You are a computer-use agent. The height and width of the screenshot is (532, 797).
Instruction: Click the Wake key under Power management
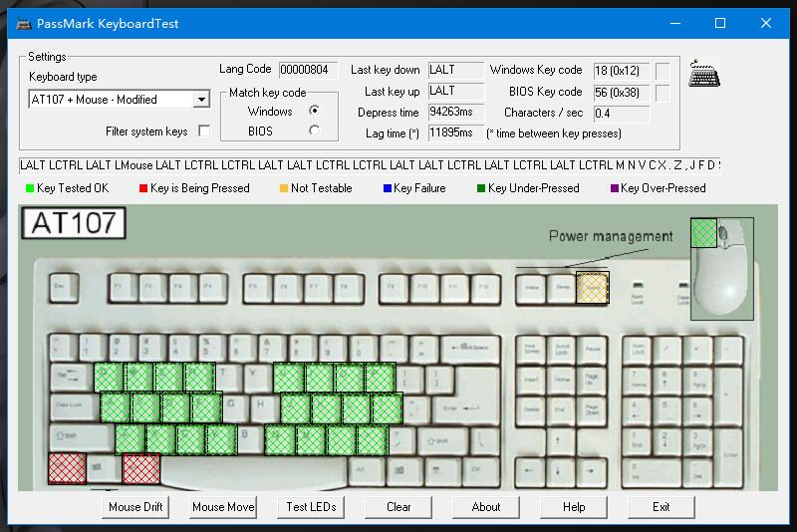click(x=531, y=289)
